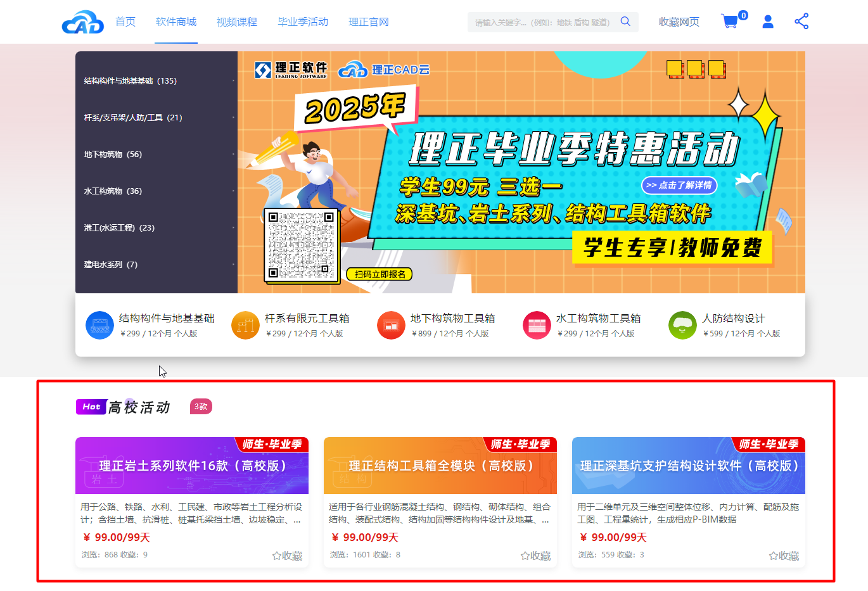Expand 结构构件与地基基础 (135) category
868x591 pixels.
click(x=156, y=81)
